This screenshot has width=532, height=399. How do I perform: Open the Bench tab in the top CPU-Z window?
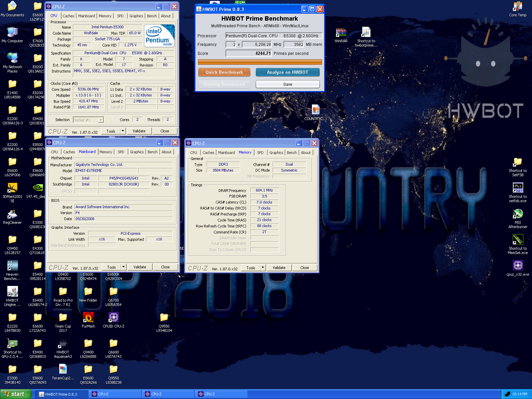coord(152,16)
